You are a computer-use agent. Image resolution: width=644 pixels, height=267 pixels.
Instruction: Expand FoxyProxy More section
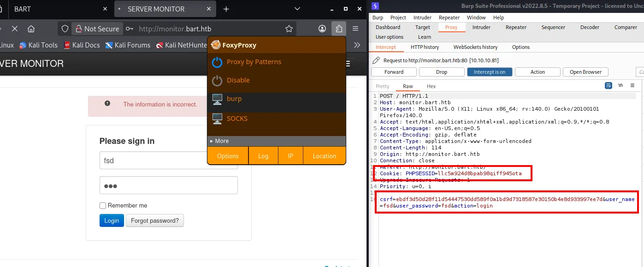[277, 141]
